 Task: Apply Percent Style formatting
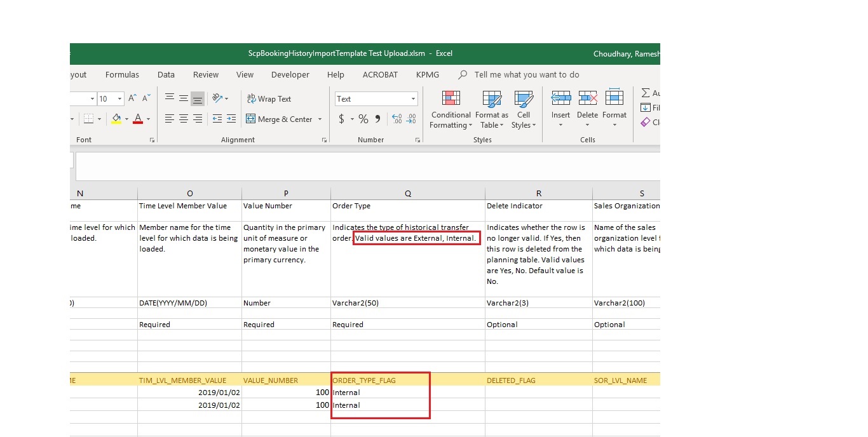click(363, 119)
